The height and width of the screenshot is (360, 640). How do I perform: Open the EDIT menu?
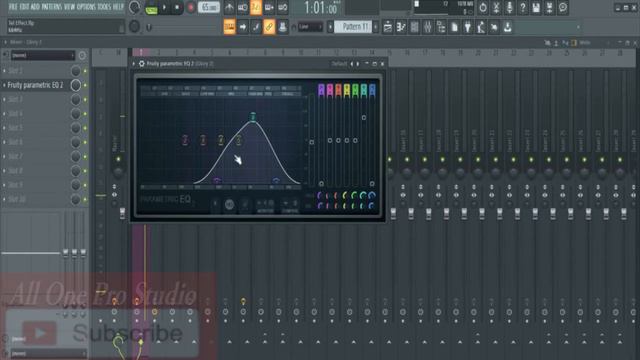click(x=24, y=7)
